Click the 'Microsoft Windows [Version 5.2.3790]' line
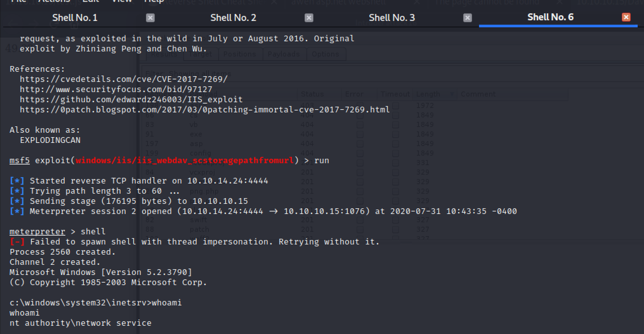Viewport: 644px width, 334px height. point(101,272)
